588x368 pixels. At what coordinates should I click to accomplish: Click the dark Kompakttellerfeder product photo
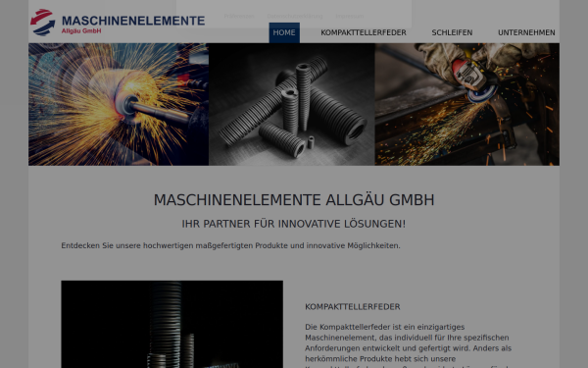coord(172,324)
